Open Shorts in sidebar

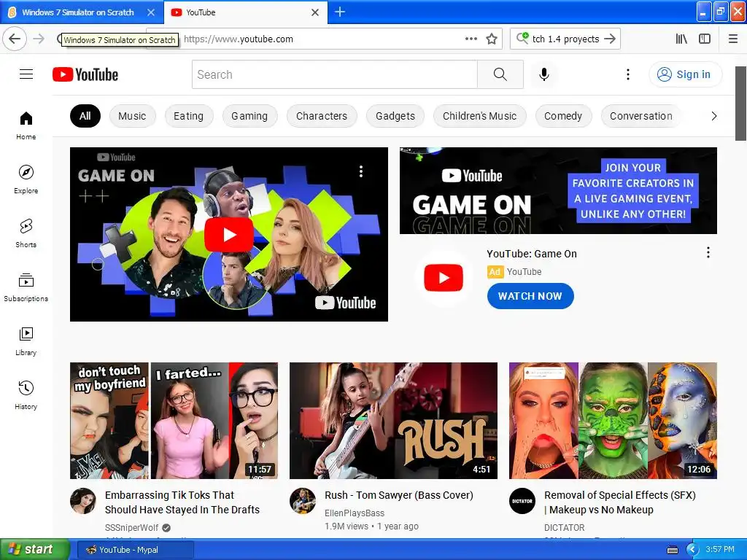26,233
